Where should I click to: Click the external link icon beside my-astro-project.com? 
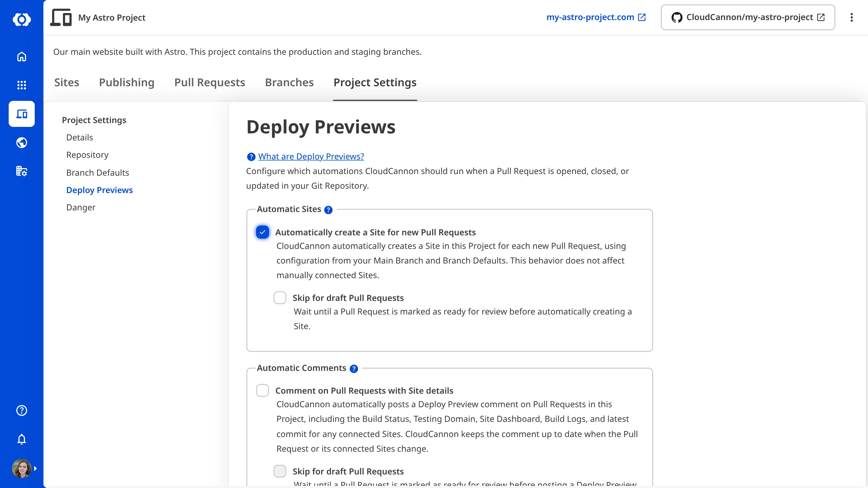pos(642,17)
